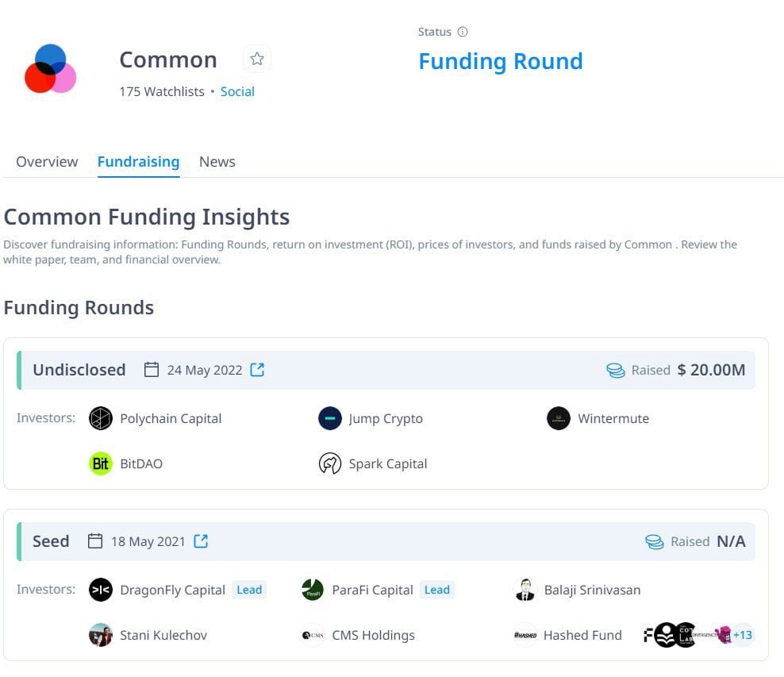The image size is (784, 677).
Task: Add Common to watchlist with star icon
Action: tap(257, 59)
